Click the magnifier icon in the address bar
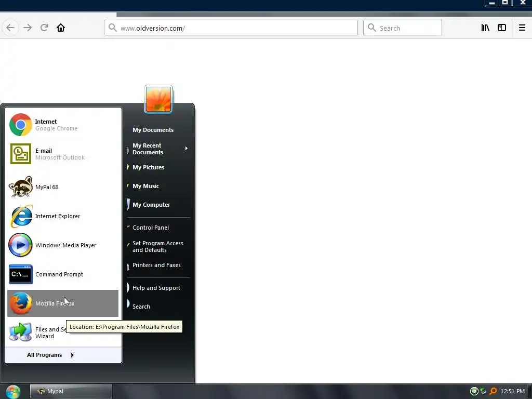This screenshot has width=532, height=399. coord(112,28)
